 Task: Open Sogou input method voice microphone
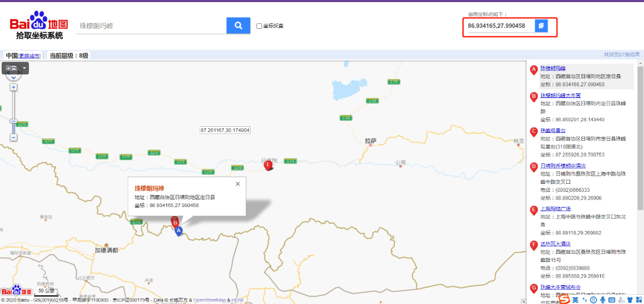pos(603,300)
